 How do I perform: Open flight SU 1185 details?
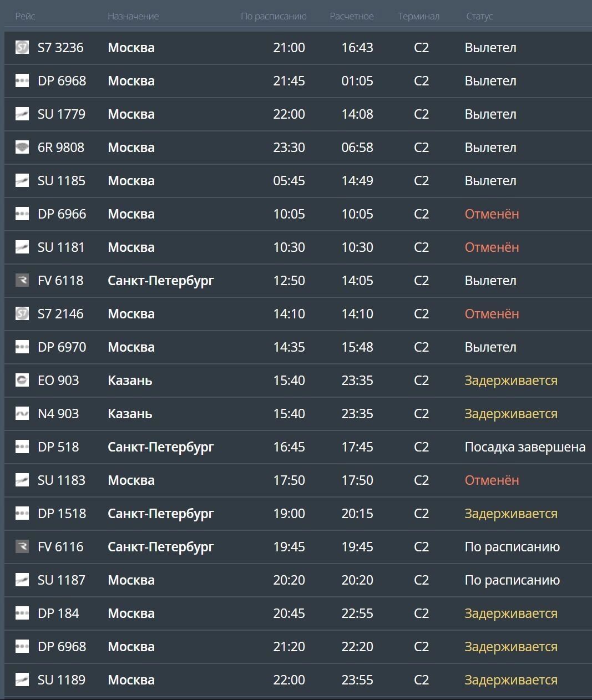[62, 181]
